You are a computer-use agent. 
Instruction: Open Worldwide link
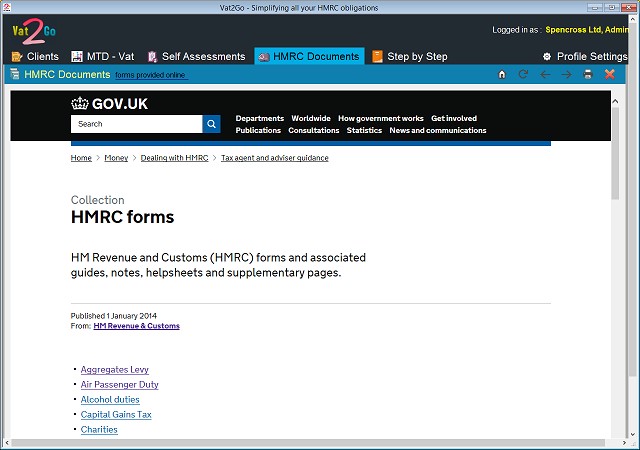pos(311,118)
